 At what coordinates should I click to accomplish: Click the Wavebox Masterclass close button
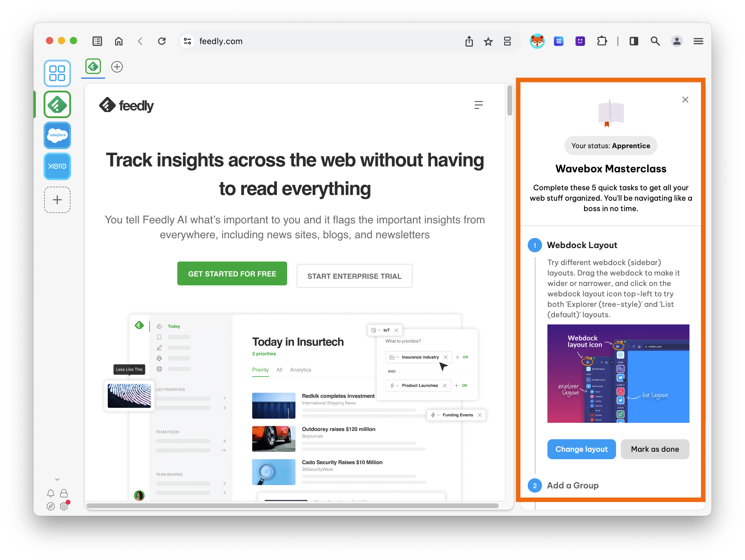(685, 99)
